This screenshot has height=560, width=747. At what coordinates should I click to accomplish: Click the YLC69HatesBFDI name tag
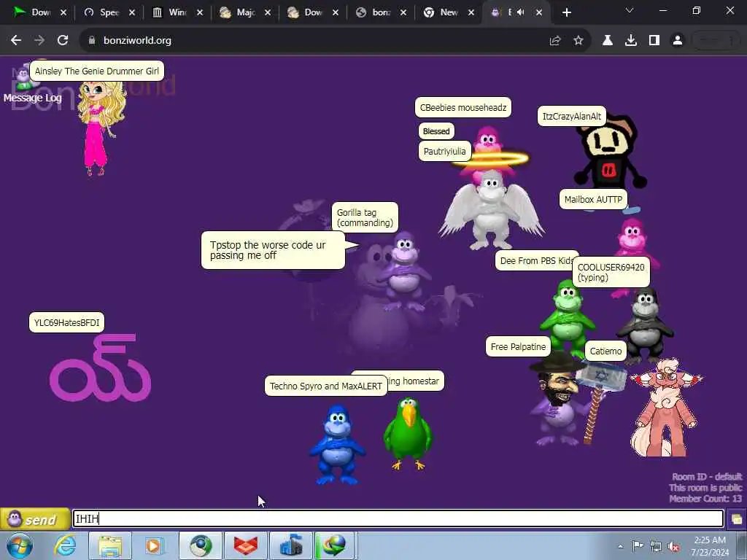click(x=66, y=322)
